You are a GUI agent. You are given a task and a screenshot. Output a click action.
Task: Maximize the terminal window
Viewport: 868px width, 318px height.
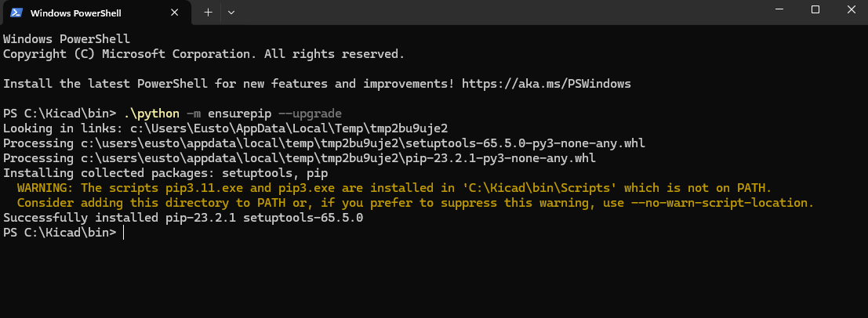(x=815, y=9)
